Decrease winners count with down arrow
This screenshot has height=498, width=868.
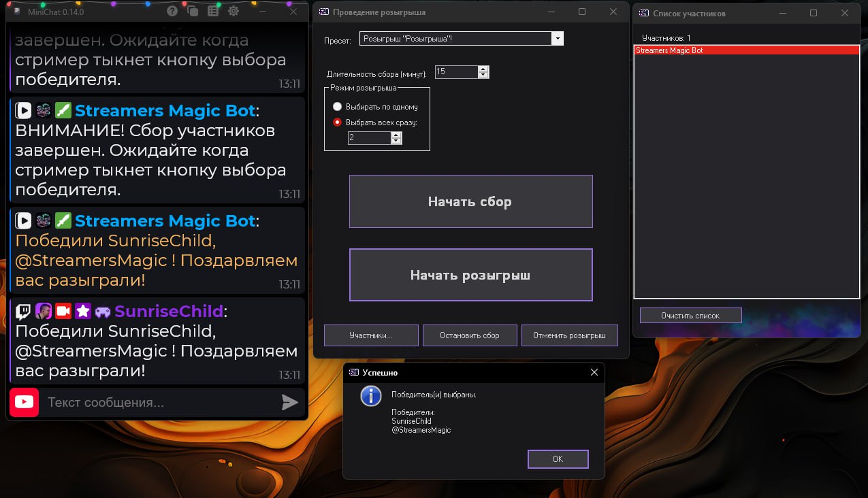396,142
